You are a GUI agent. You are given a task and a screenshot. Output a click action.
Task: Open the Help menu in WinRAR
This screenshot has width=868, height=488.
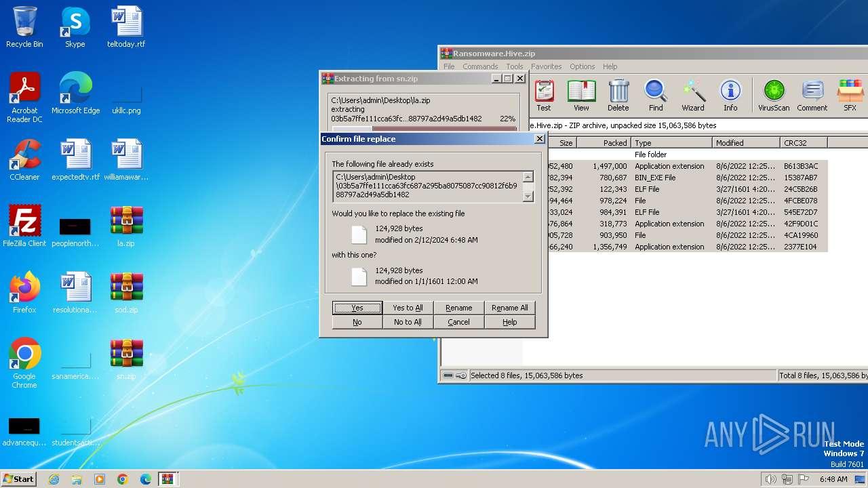[610, 66]
